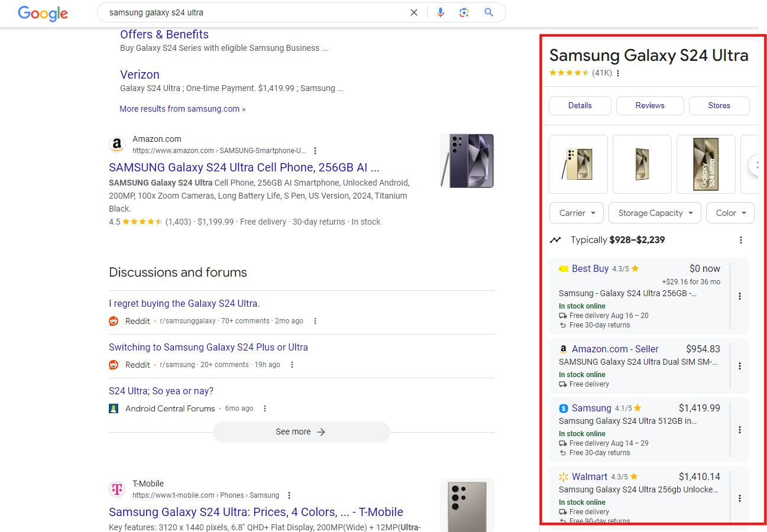The height and width of the screenshot is (532, 767).
Task: Open options for the Android Central Forums post
Action: click(x=265, y=408)
